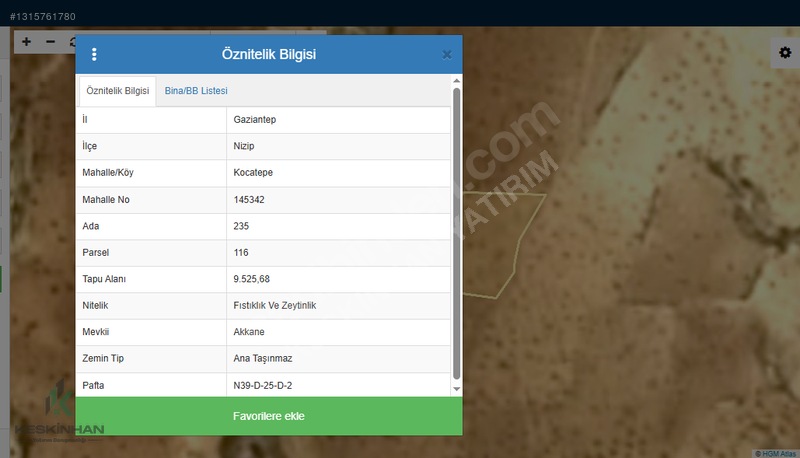Screen dimensions: 800x458
Task: Click the Parsel value 116
Action: (241, 252)
